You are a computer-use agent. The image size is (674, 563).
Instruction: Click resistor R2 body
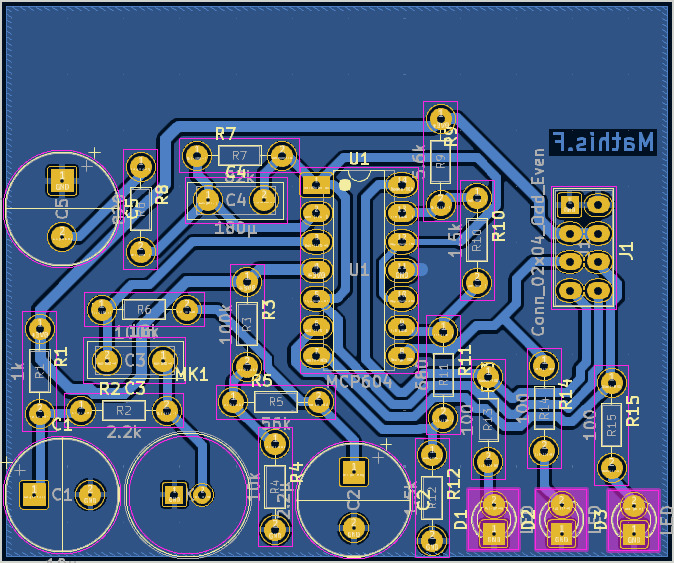[x=123, y=410]
